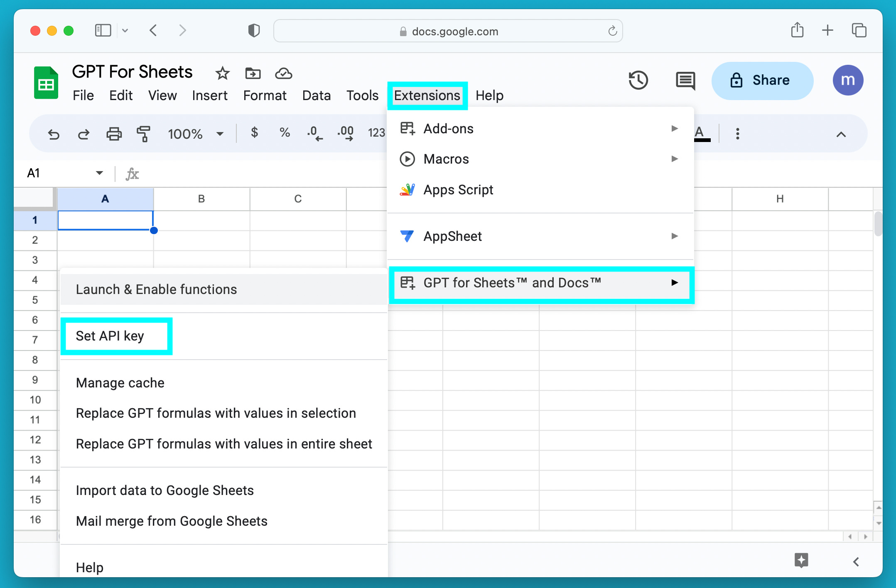Select the Paint format tool

(x=144, y=133)
